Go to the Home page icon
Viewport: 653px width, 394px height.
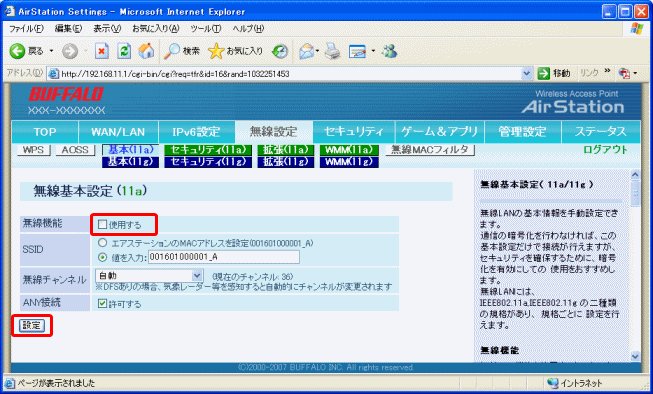(146, 51)
